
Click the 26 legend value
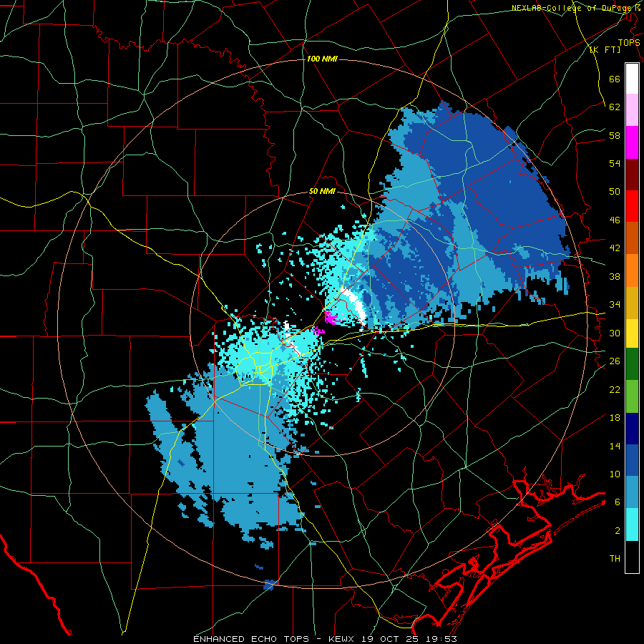[615, 361]
